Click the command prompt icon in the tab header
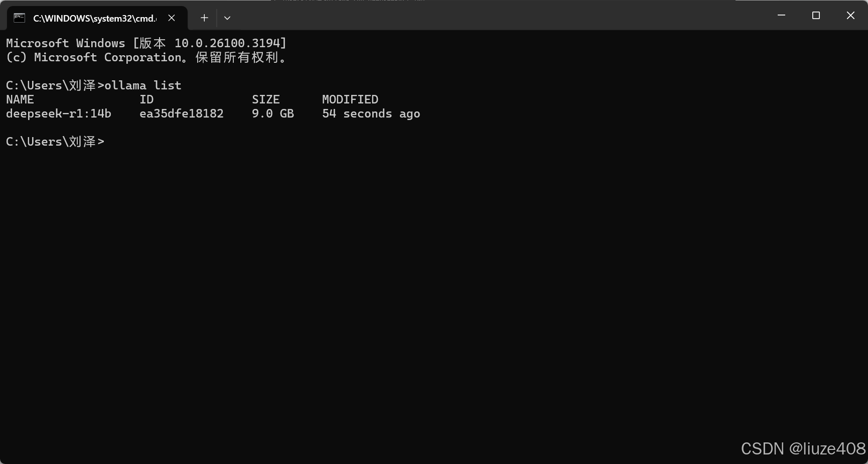 [20, 18]
